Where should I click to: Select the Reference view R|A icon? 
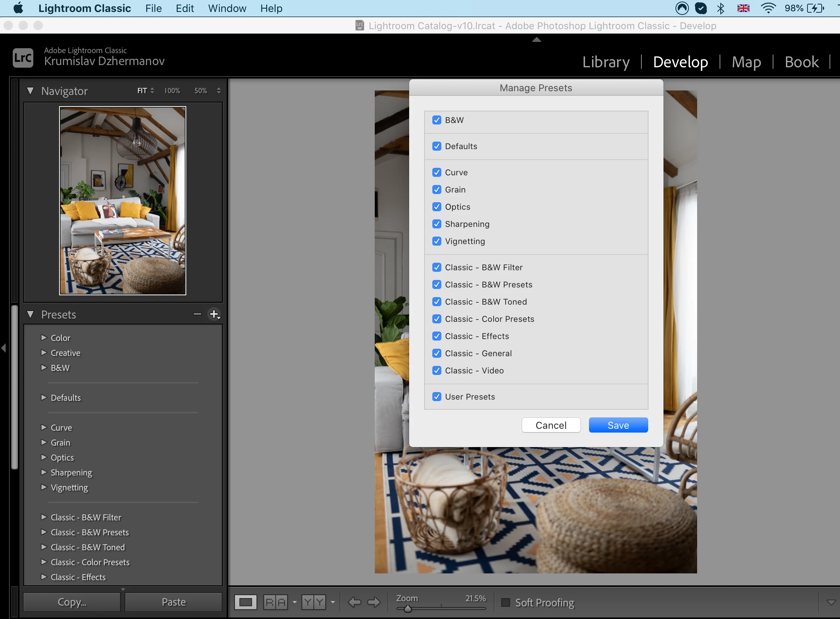(x=276, y=602)
